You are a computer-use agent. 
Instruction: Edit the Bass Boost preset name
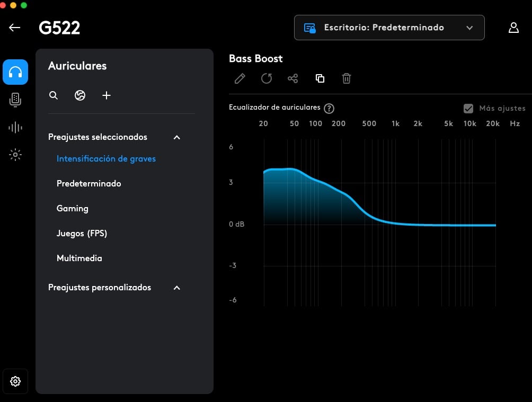point(240,78)
